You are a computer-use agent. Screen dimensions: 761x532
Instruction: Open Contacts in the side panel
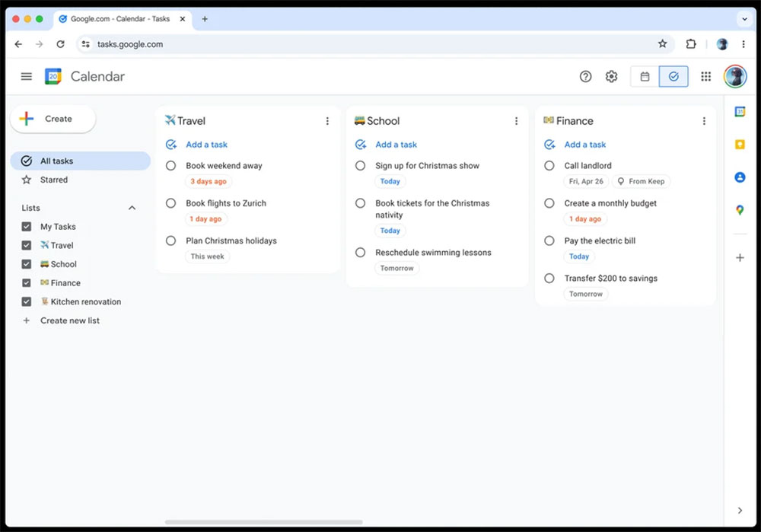[740, 177]
